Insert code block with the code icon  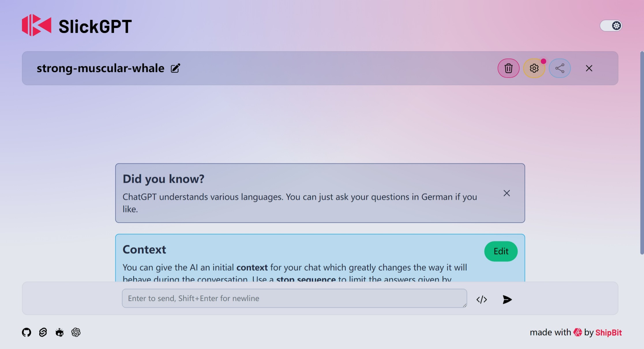pos(482,300)
